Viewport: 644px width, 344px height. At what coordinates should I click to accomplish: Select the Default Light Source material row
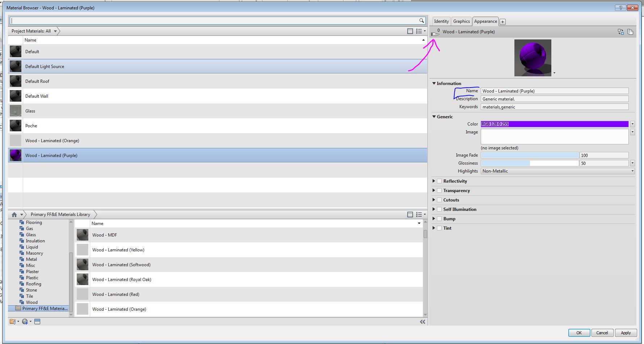click(x=218, y=67)
